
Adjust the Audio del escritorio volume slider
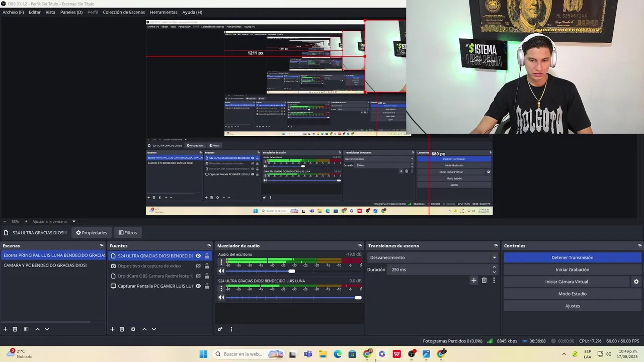click(292, 271)
